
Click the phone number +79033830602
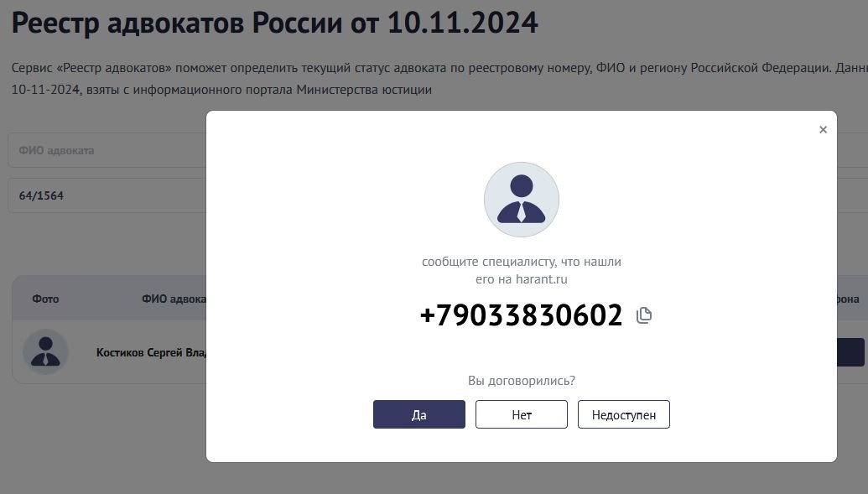point(521,315)
